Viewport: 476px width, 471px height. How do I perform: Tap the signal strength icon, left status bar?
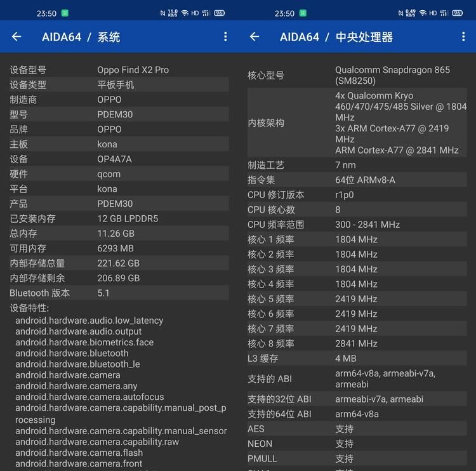[206, 13]
